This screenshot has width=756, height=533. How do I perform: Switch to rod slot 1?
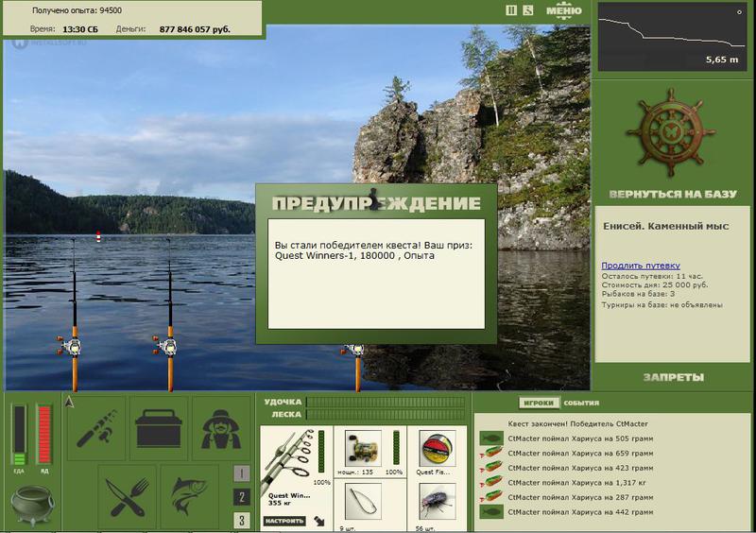point(242,473)
